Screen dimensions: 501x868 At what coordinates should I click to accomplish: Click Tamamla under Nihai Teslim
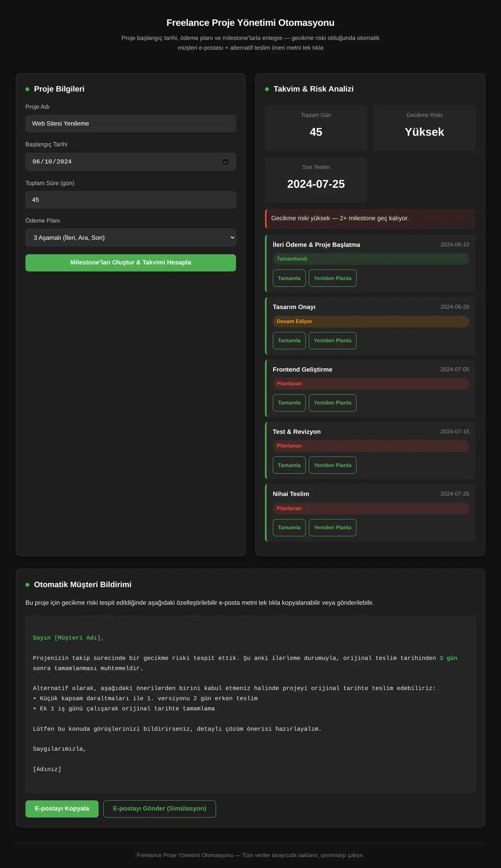coord(289,527)
